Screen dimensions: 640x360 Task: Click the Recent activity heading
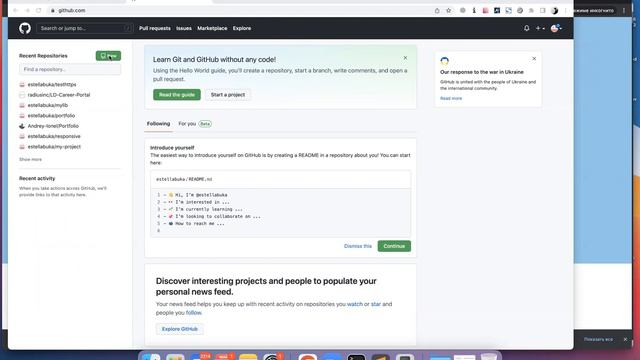tap(37, 178)
